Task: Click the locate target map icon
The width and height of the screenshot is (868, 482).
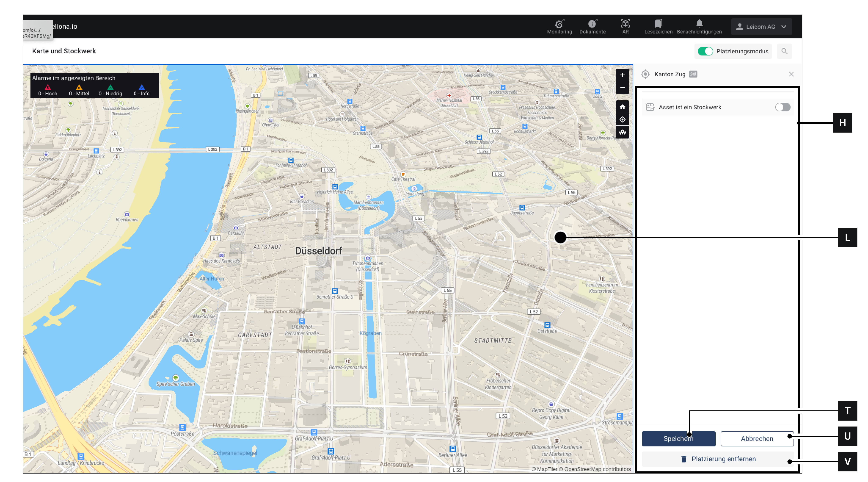Action: tap(622, 119)
